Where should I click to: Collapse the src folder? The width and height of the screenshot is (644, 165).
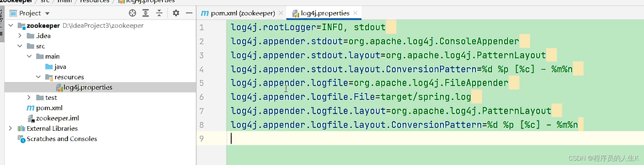coord(20,46)
